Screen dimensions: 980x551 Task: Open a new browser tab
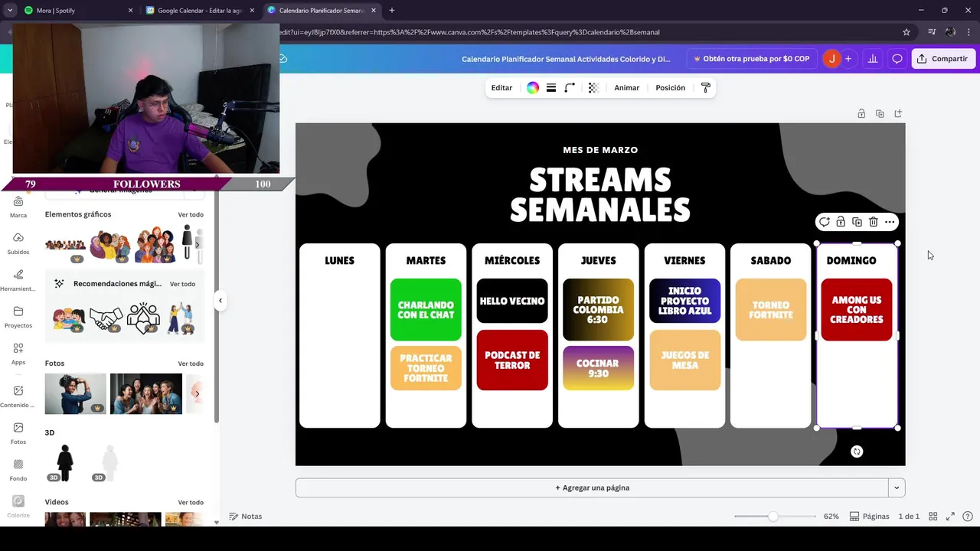pyautogui.click(x=392, y=11)
